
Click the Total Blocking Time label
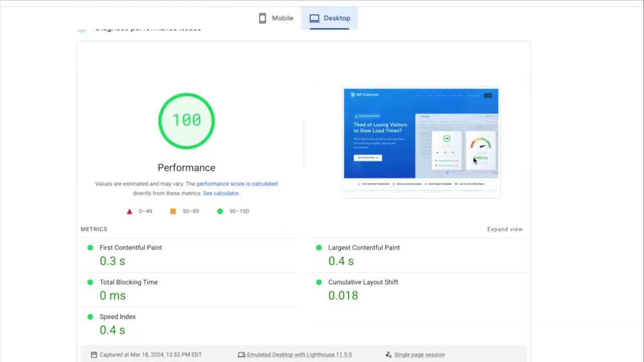click(129, 282)
